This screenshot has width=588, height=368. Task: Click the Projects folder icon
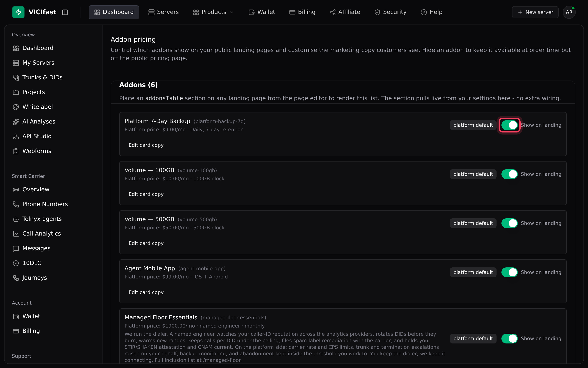[x=16, y=92]
